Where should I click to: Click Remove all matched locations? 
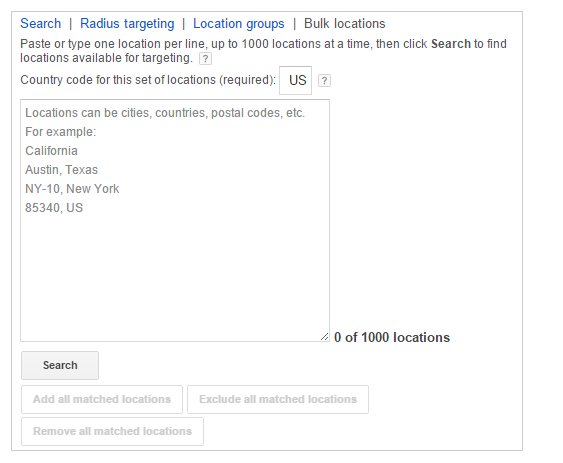(x=112, y=431)
